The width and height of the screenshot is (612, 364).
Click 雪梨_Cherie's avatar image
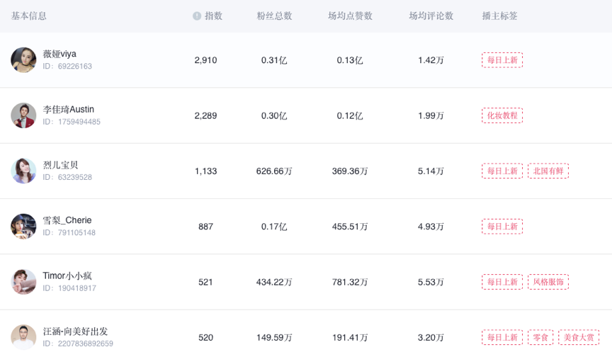(23, 227)
